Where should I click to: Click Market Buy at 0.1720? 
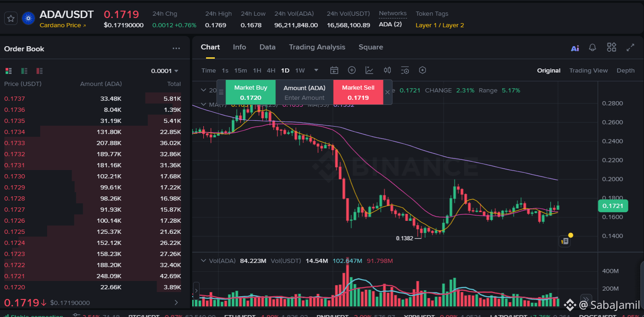pos(250,92)
